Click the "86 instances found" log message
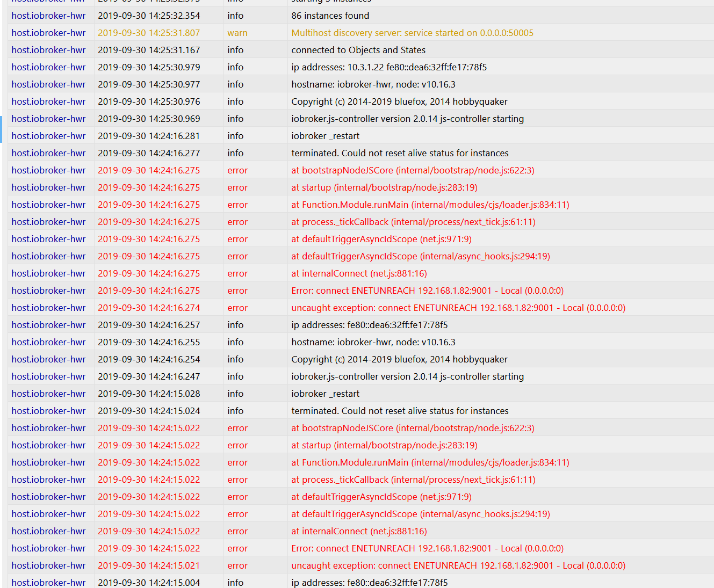The height and width of the screenshot is (588, 714). (330, 16)
